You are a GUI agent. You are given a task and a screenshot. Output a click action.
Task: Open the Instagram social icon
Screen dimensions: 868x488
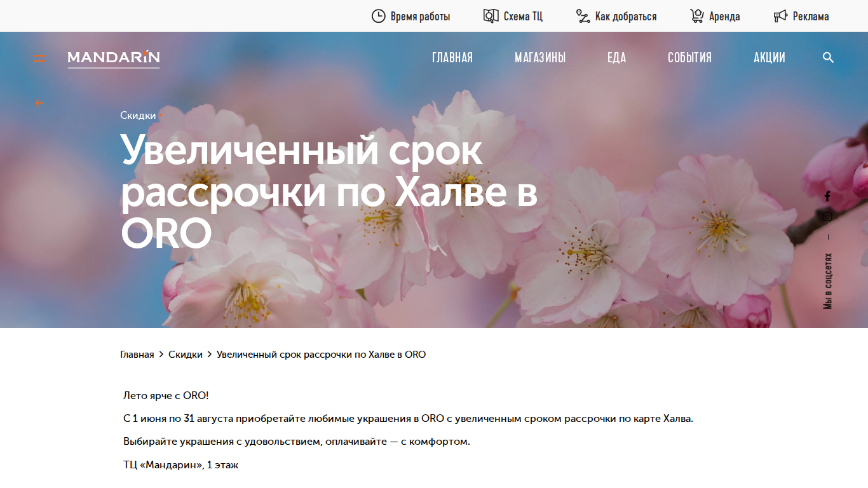click(827, 217)
